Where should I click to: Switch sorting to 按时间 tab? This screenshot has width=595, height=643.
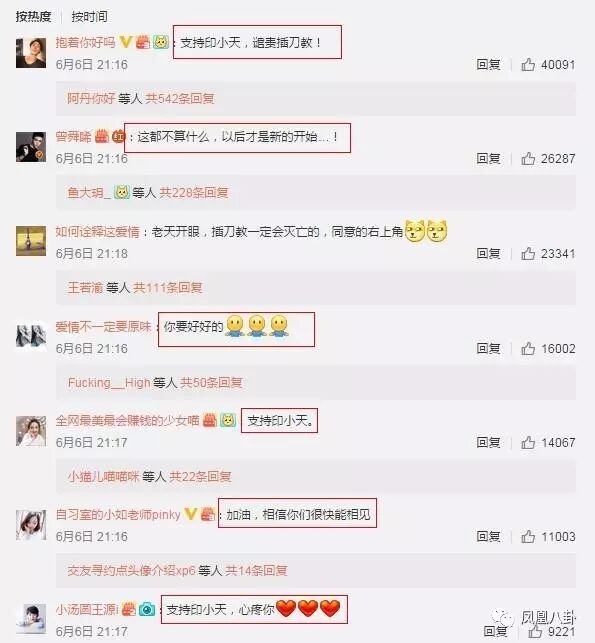pos(89,16)
